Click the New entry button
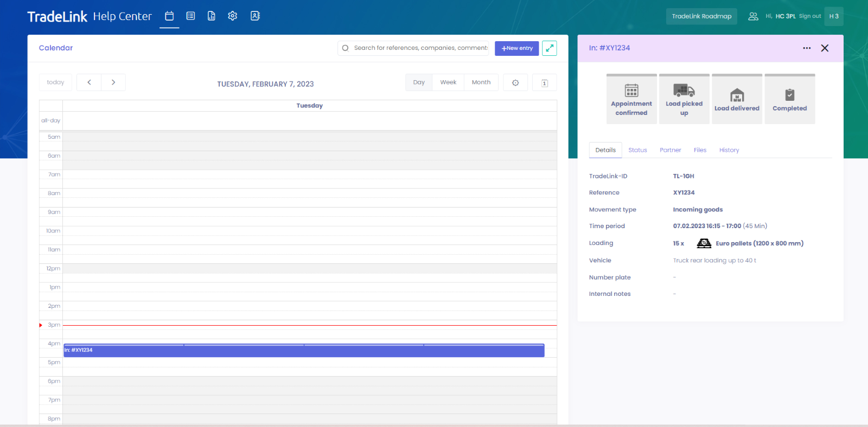The image size is (868, 427). (516, 48)
